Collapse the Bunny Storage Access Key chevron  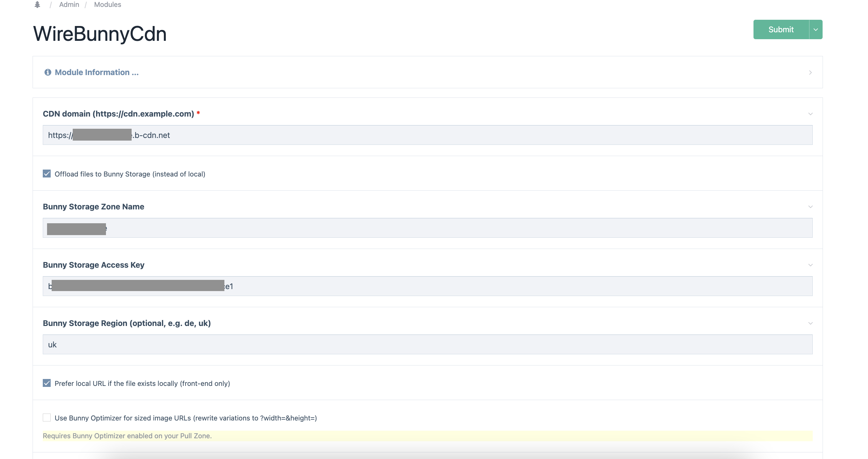pos(810,265)
